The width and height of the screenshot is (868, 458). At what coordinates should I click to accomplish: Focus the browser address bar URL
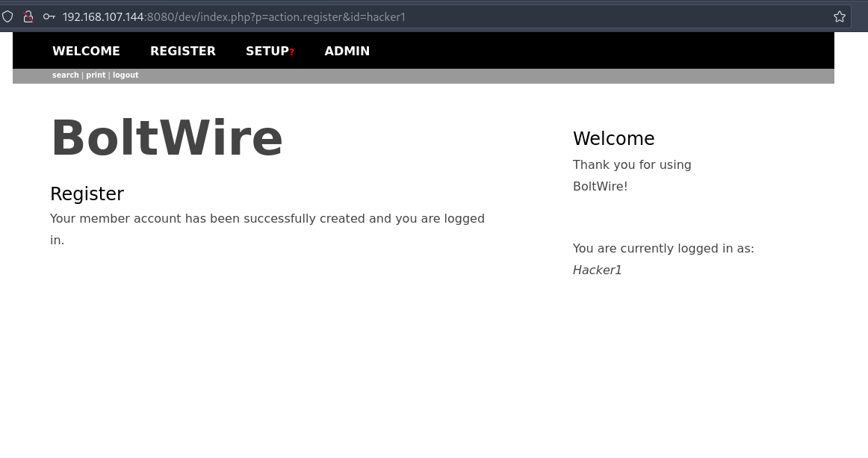point(234,16)
